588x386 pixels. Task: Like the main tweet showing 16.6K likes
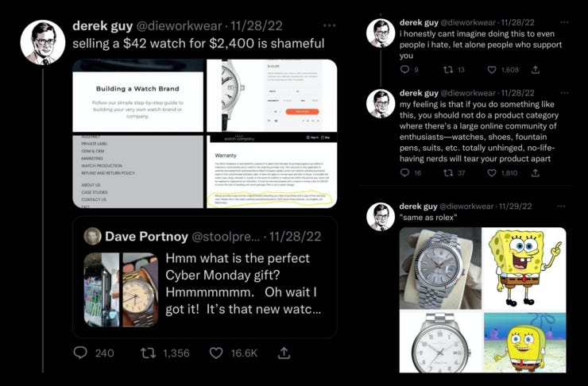216,353
